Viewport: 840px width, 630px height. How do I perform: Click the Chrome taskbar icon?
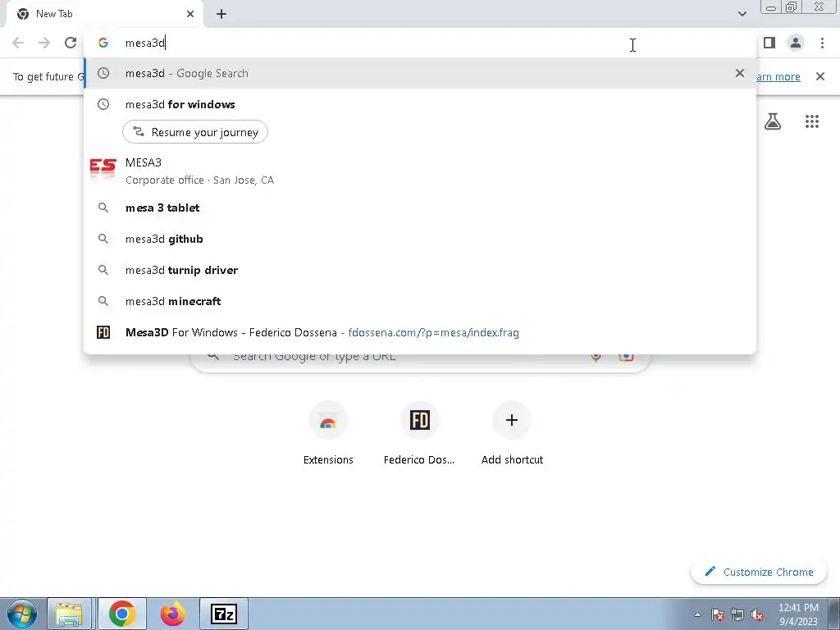coord(122,614)
